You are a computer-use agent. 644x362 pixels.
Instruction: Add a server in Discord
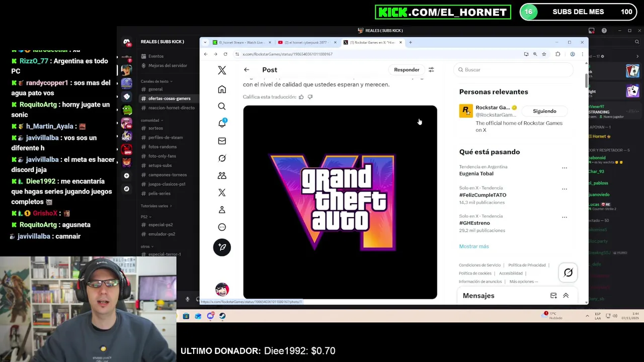pos(126,175)
